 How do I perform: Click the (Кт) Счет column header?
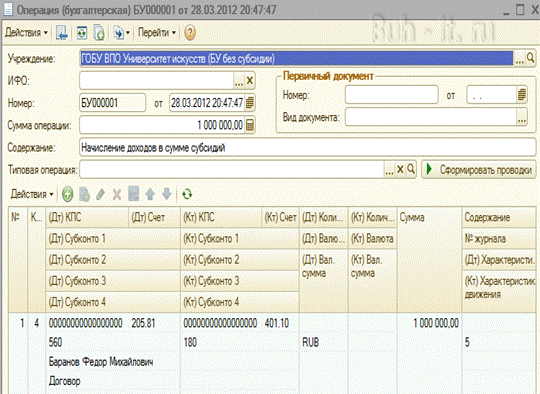(x=281, y=217)
